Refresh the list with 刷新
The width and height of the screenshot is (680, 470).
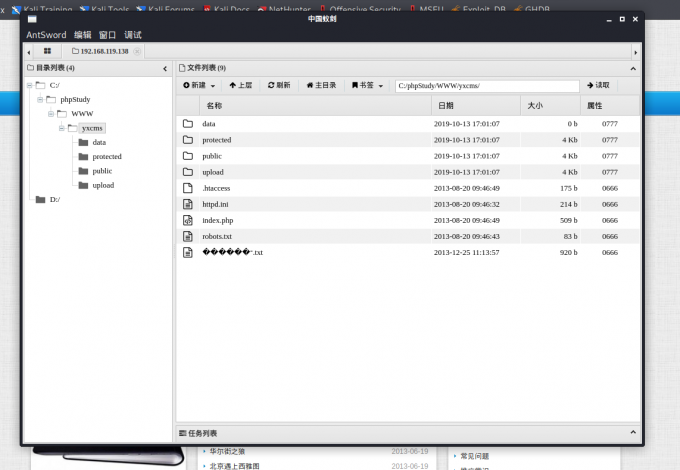279,85
